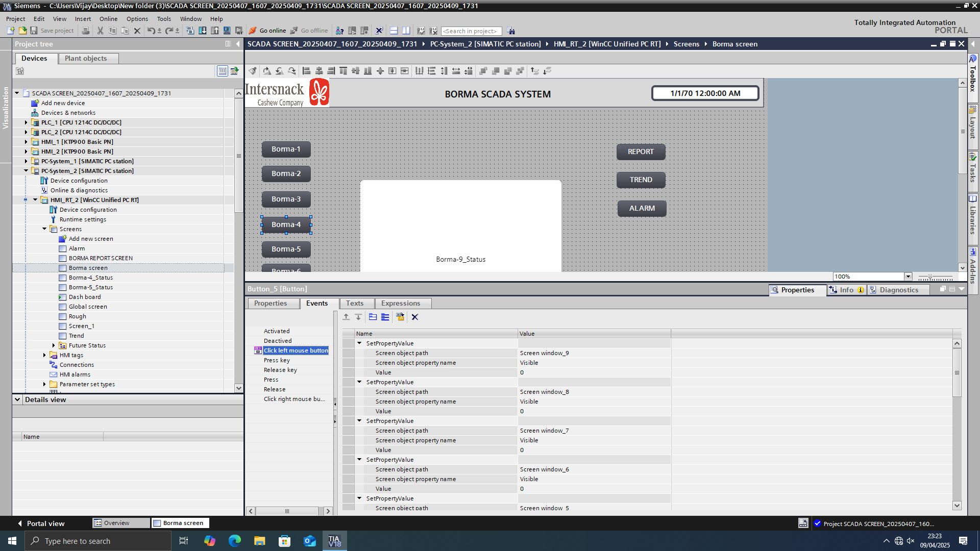Open the zoom percentage dropdown

tap(908, 277)
